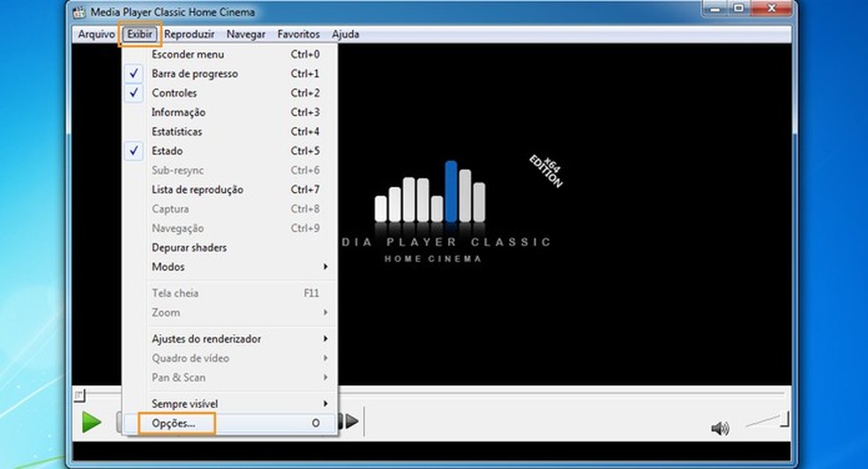The image size is (868, 469).
Task: Open the Ajuda menu
Action: [x=346, y=34]
